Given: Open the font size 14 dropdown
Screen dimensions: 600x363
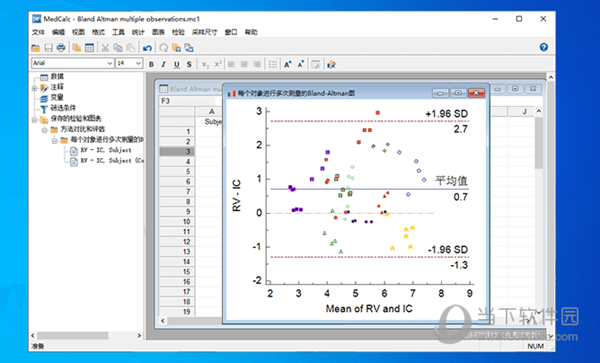Looking at the screenshot, I should 129,63.
